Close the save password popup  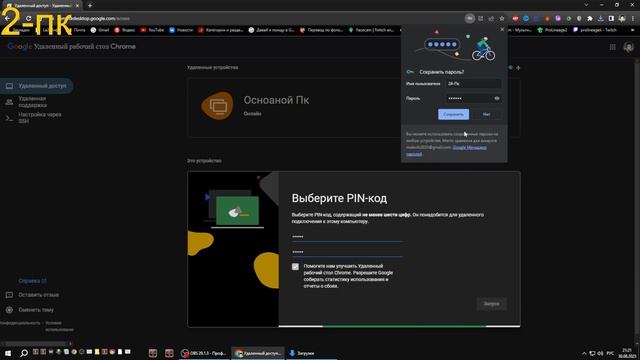coord(502,29)
